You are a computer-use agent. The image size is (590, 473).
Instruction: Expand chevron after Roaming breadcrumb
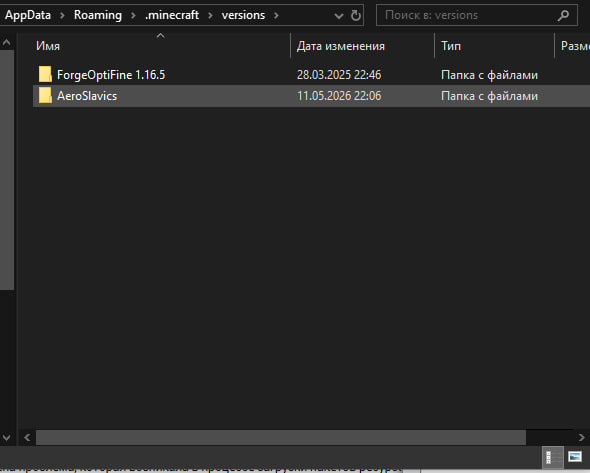[133, 15]
